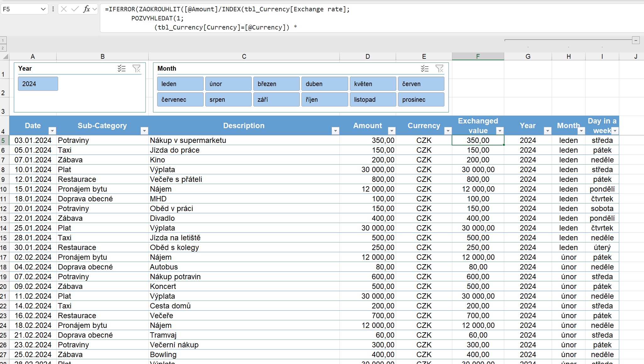Select the říjen slicer button
The width and height of the screenshot is (644, 364).
[x=325, y=100]
